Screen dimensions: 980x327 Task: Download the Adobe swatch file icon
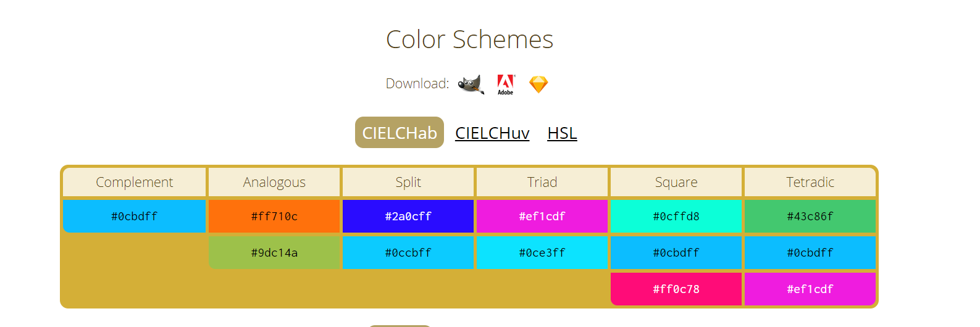pyautogui.click(x=506, y=85)
